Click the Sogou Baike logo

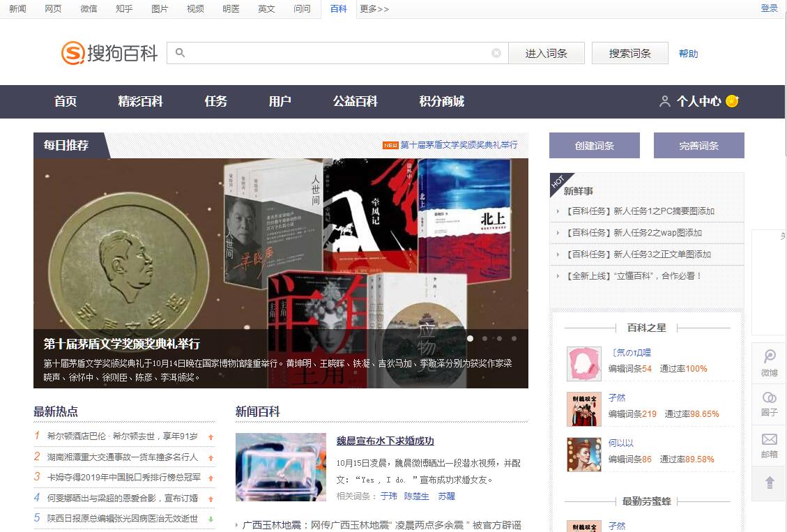tap(109, 53)
